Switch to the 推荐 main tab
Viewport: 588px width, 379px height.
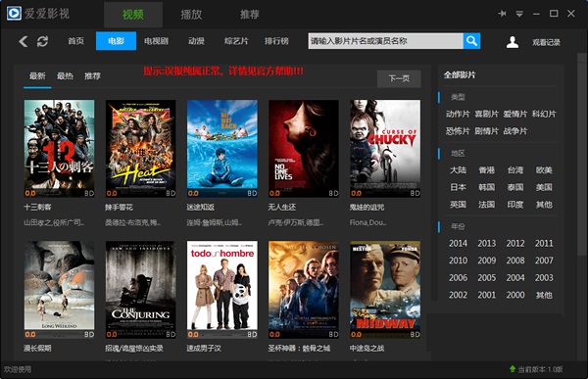[250, 15]
